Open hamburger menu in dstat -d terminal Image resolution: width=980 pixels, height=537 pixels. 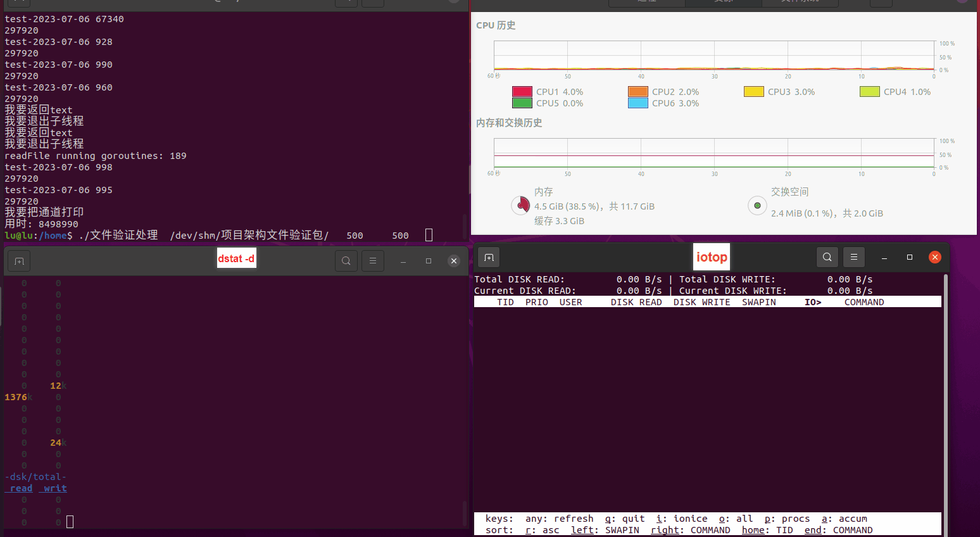point(373,261)
